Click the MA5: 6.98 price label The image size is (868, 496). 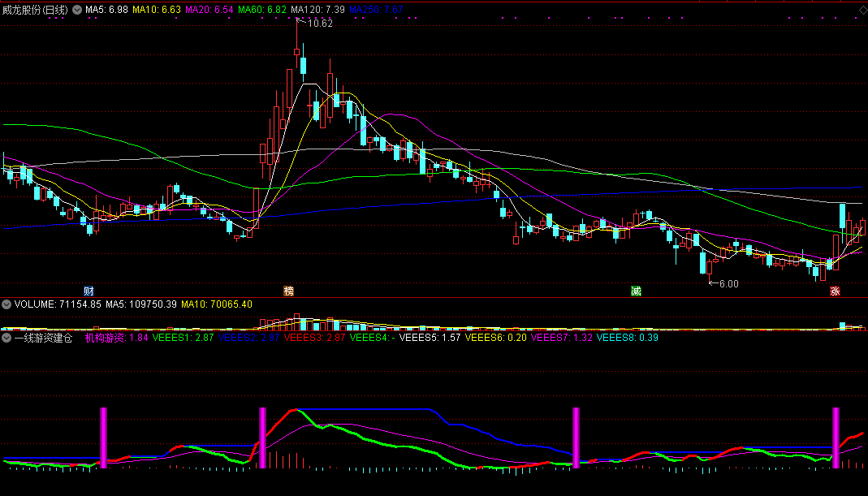click(107, 10)
